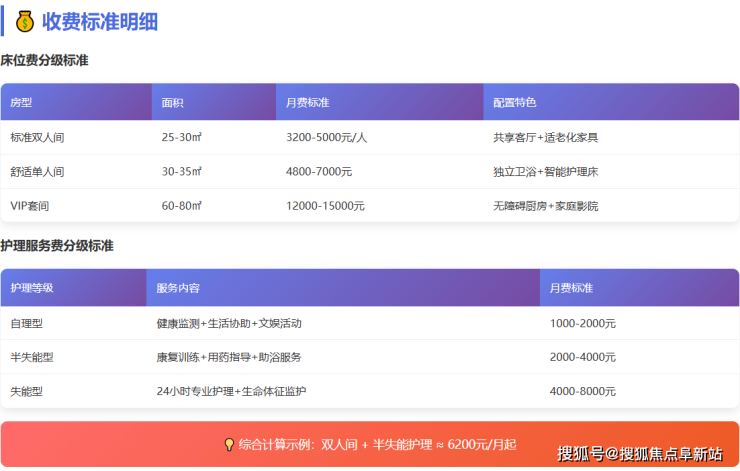The image size is (740, 471).
Task: Select 独立卫浴+智能护理床 feature text
Action: 545,172
